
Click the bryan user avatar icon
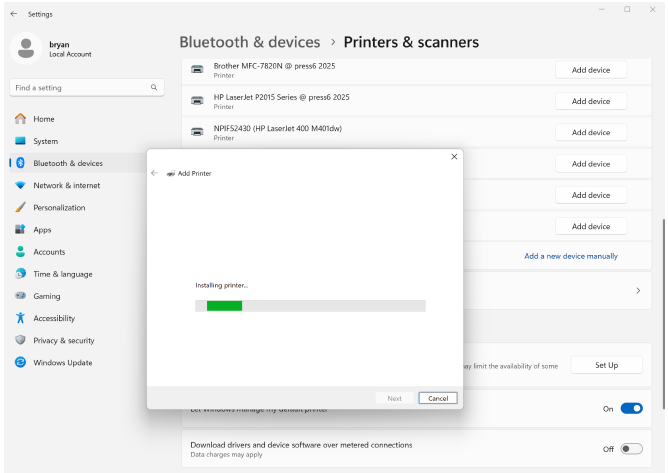(26, 48)
